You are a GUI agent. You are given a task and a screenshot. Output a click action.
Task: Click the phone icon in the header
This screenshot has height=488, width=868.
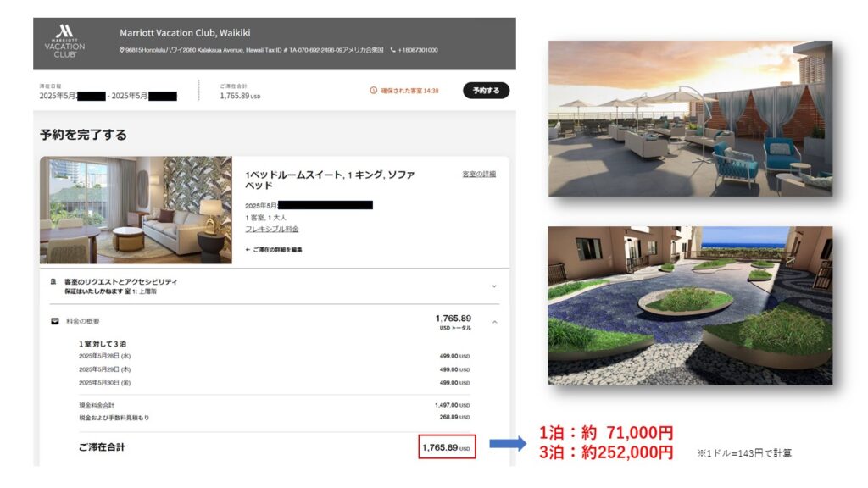(x=392, y=51)
